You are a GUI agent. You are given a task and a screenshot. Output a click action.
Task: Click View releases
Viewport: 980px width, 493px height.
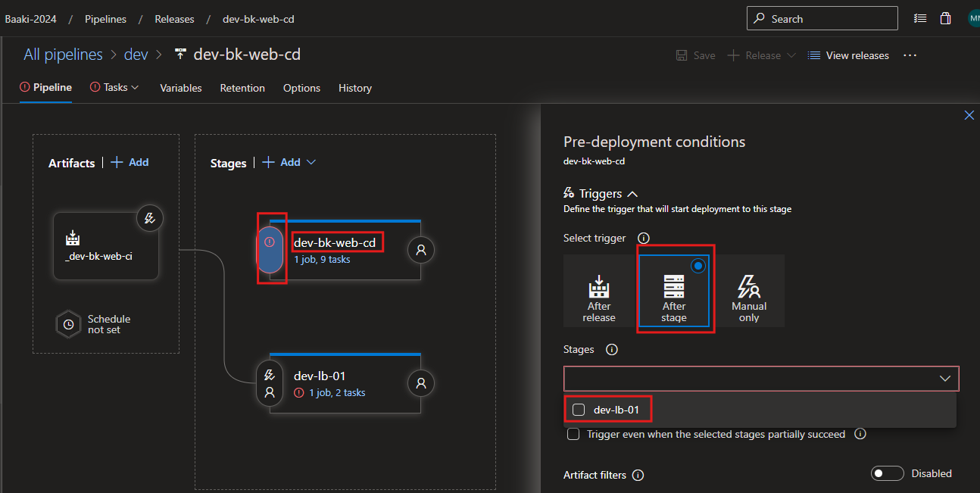(x=848, y=55)
